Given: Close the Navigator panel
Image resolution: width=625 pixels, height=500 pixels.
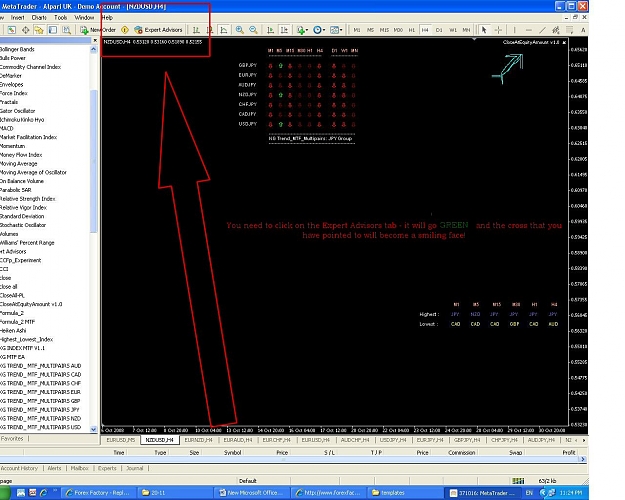Looking at the screenshot, I should pos(95,40).
